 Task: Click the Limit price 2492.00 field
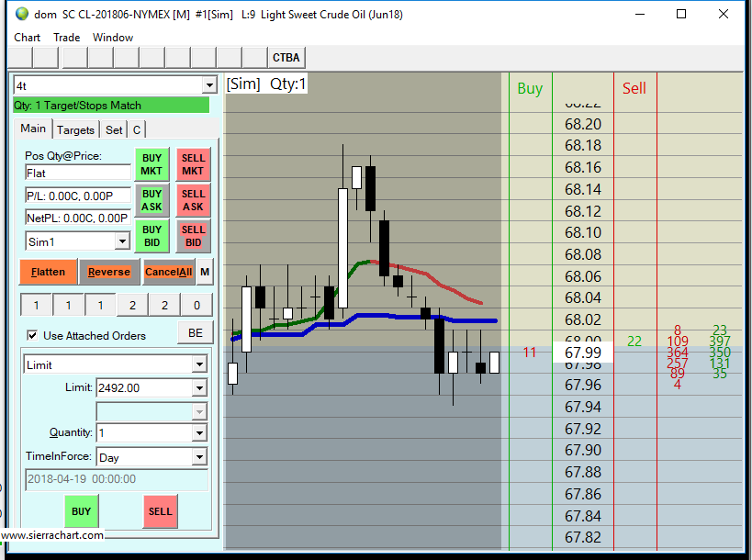point(144,387)
